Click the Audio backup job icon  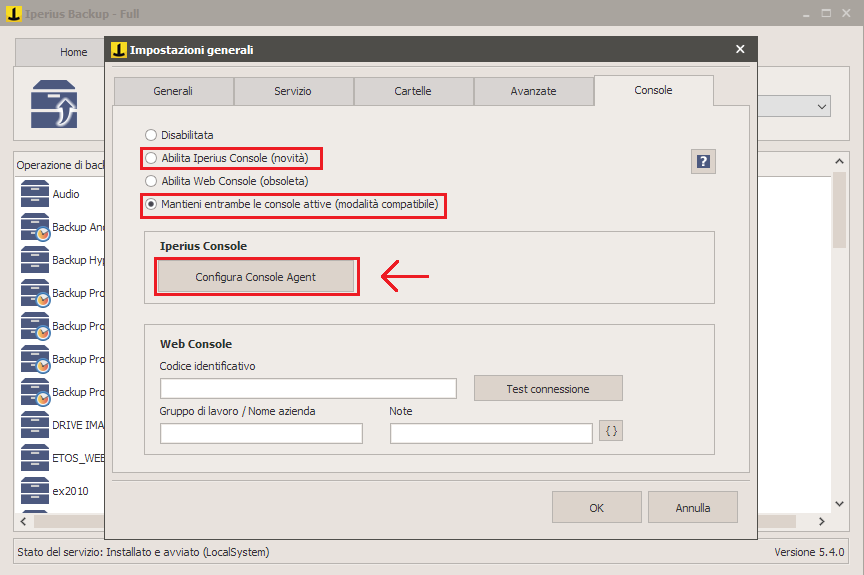click(35, 194)
